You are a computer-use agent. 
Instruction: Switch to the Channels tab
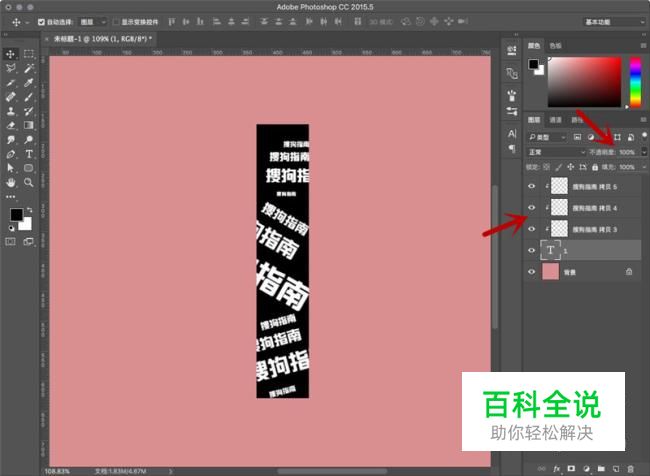tap(555, 120)
